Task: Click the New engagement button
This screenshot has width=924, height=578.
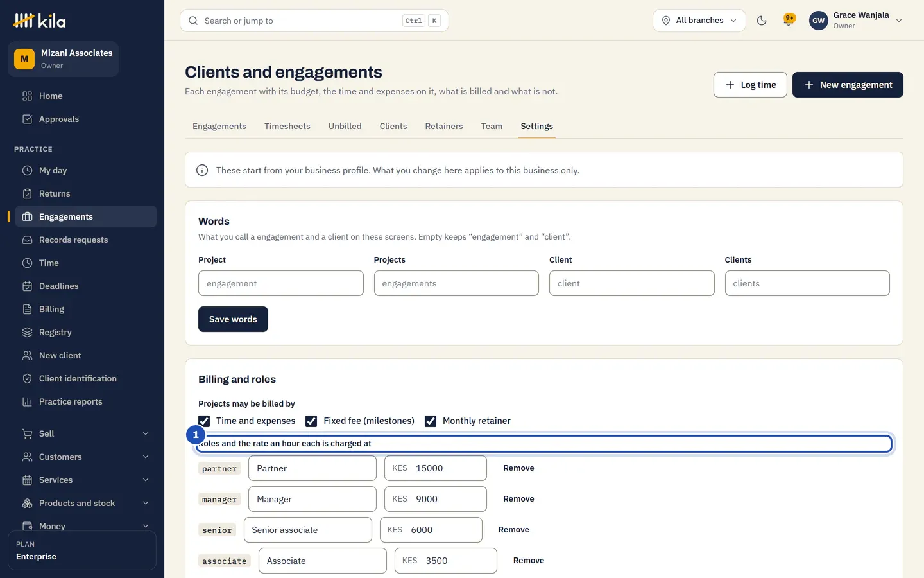Action: (848, 85)
